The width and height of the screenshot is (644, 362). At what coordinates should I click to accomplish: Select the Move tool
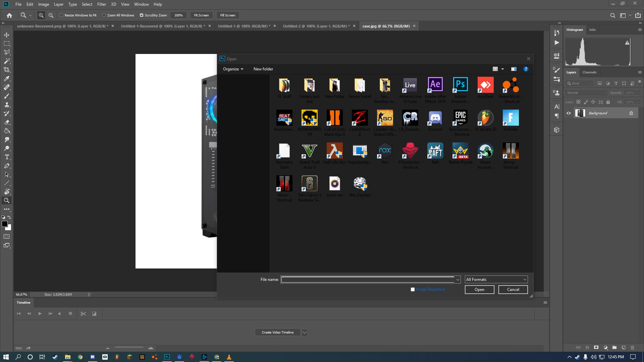(x=7, y=35)
